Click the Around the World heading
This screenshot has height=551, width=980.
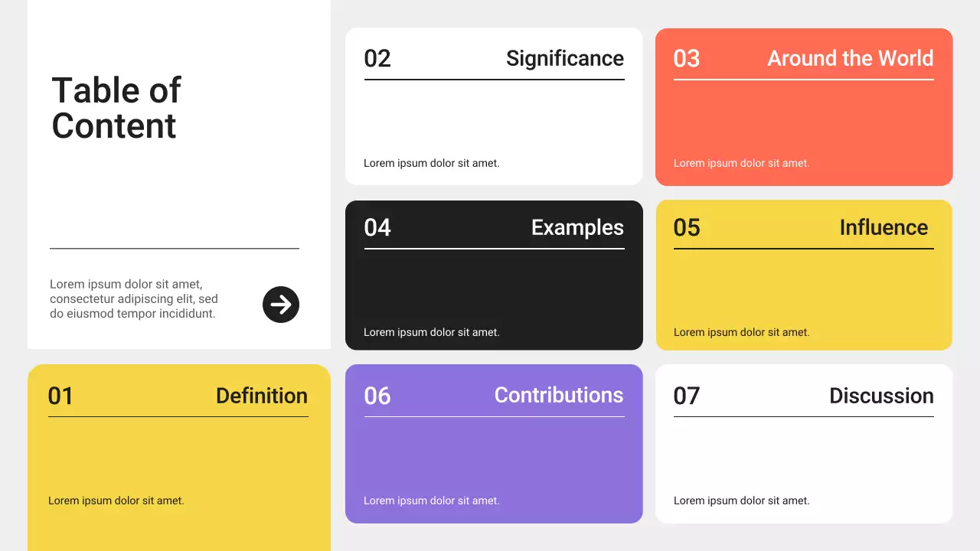tap(850, 59)
